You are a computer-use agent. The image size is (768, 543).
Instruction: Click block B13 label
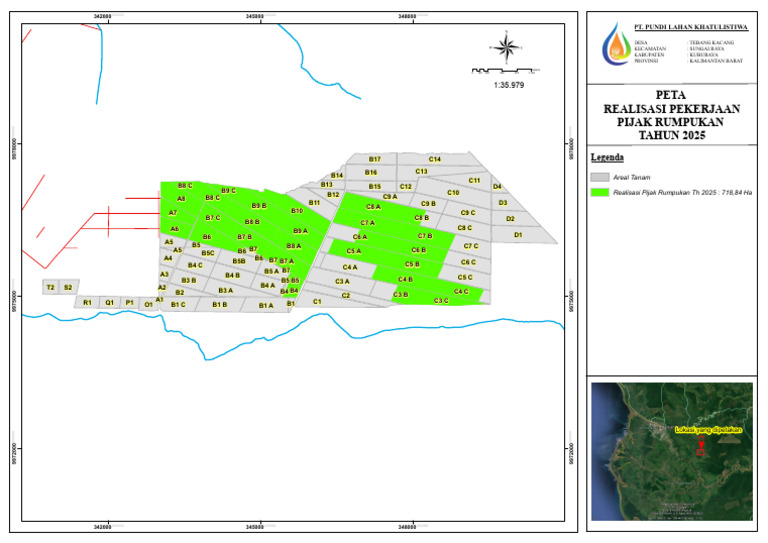326,185
